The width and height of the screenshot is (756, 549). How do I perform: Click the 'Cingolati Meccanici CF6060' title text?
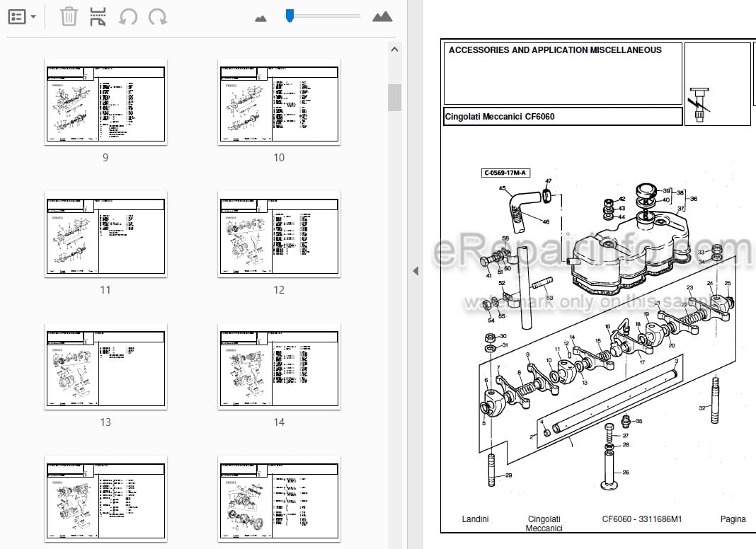(x=500, y=117)
